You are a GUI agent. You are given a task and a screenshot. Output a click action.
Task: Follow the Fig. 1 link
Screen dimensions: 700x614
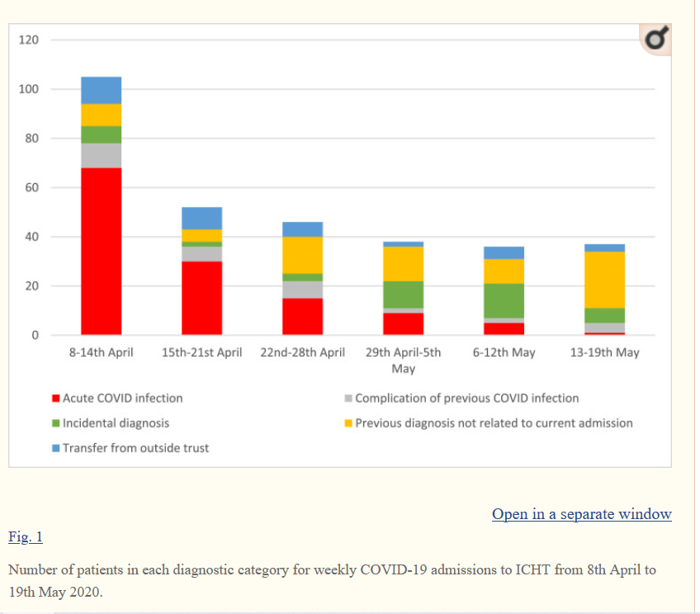26,537
